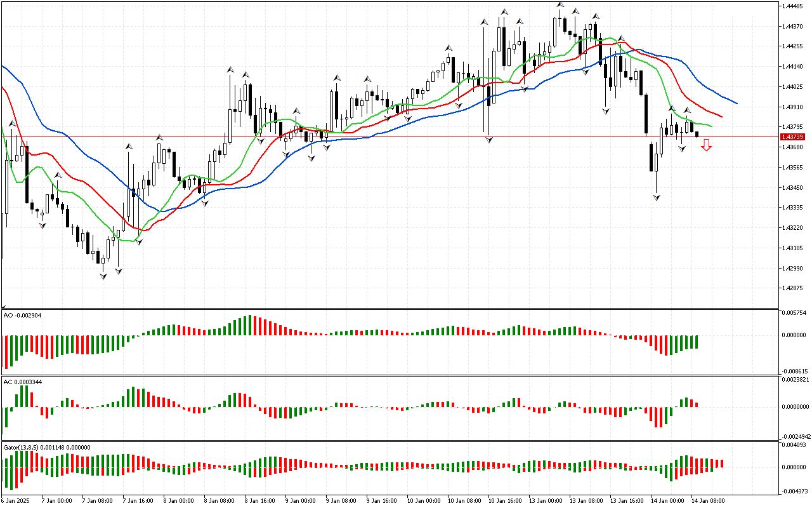The image size is (812, 508).
Task: Click the 1.44140 price scale label
Action: coord(793,67)
